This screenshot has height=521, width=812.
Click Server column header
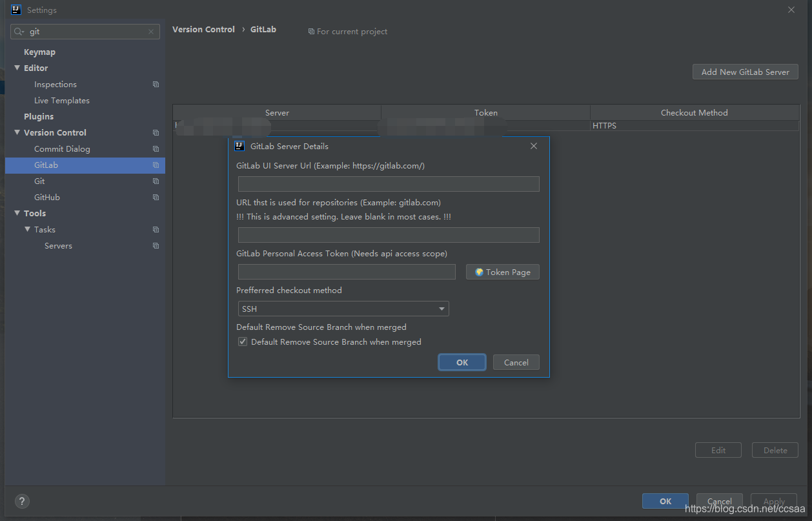(x=277, y=112)
